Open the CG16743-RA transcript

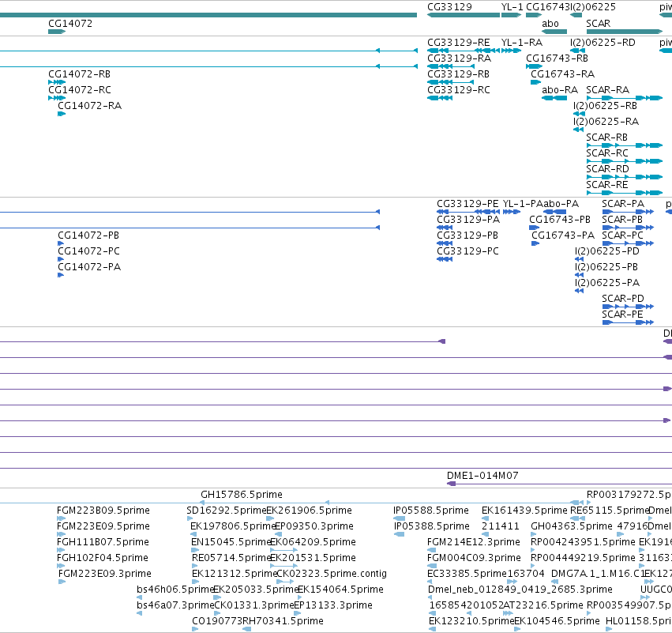point(563,74)
